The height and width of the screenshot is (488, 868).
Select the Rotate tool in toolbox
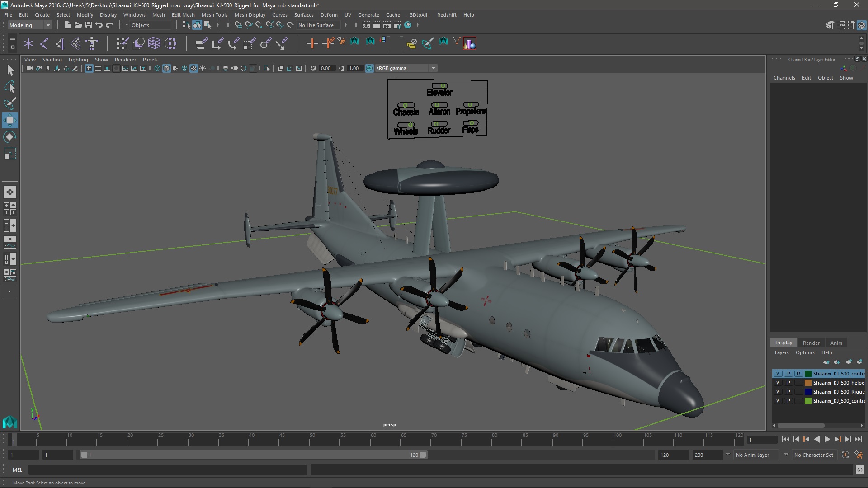tap(9, 137)
